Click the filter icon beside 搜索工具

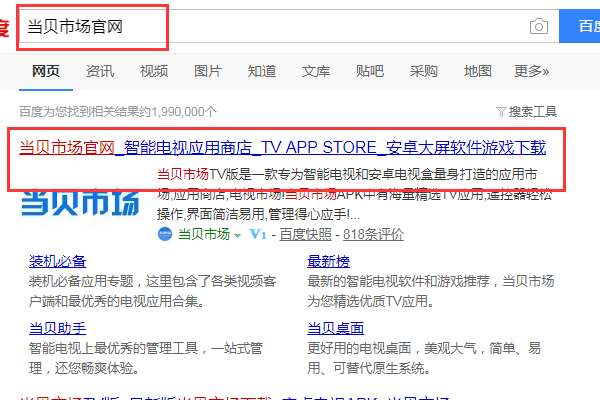[501, 111]
